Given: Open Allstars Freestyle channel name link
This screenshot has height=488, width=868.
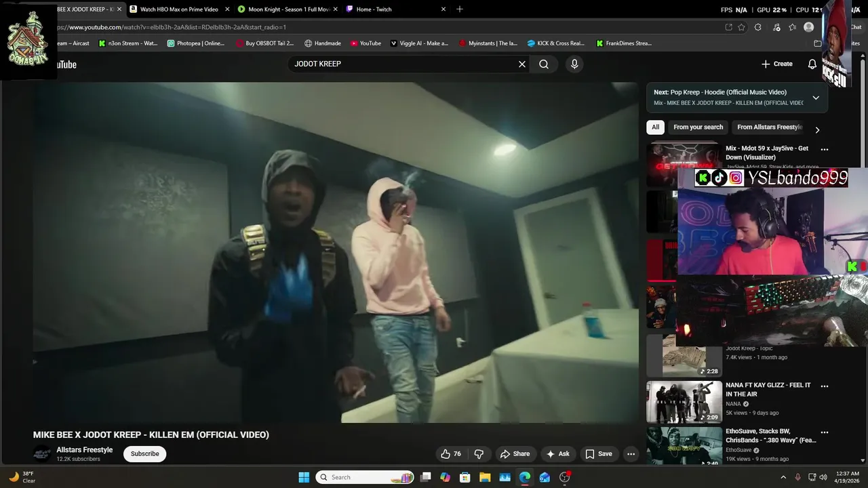Looking at the screenshot, I should [x=85, y=450].
